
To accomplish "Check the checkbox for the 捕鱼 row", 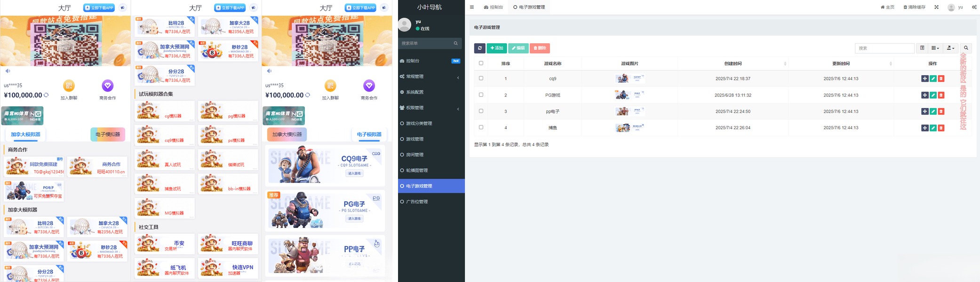I will point(481,127).
